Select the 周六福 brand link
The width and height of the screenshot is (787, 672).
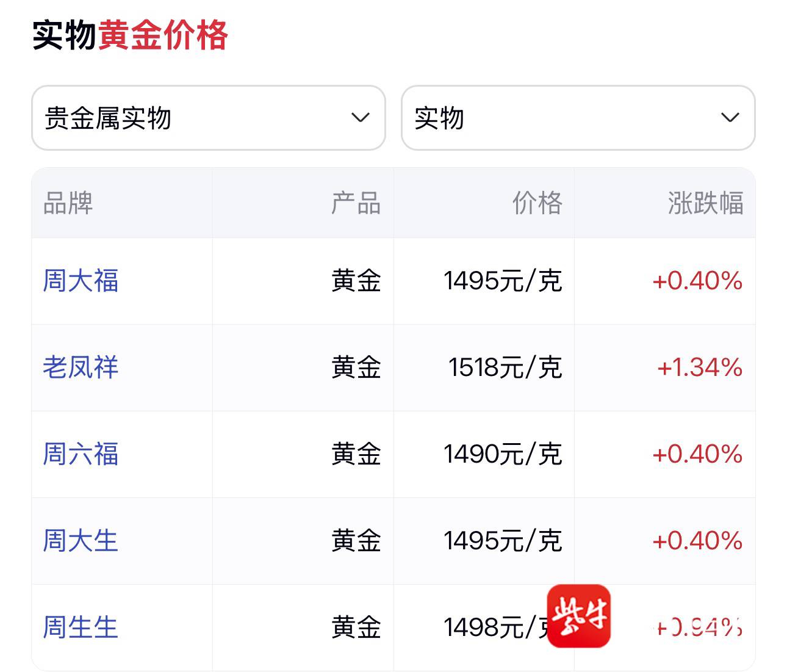[81, 454]
